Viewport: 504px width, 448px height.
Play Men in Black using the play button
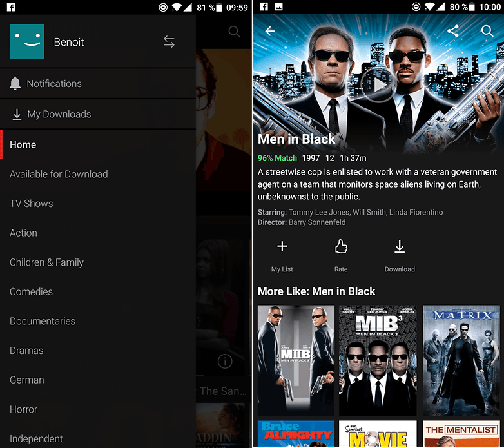click(378, 85)
